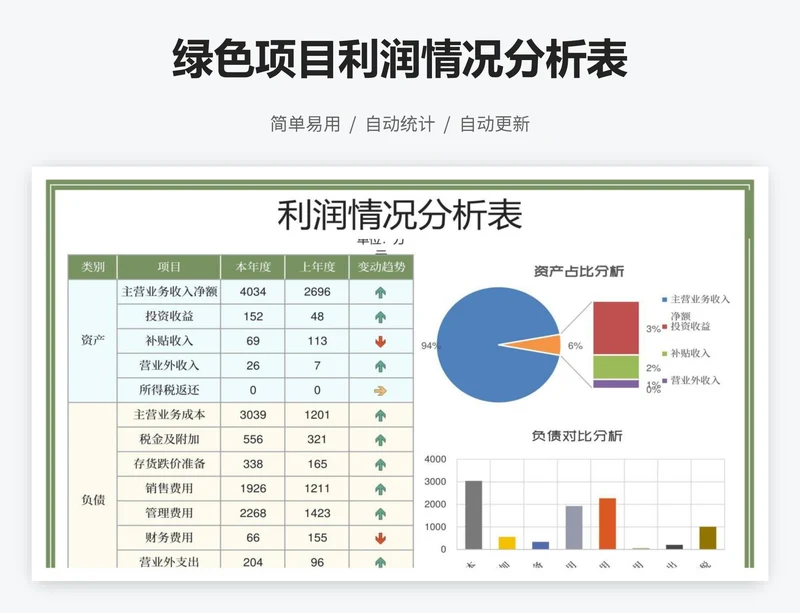The height and width of the screenshot is (613, 800).
Task: Select the lavender-gray bar near 2000
Action: pyautogui.click(x=574, y=528)
